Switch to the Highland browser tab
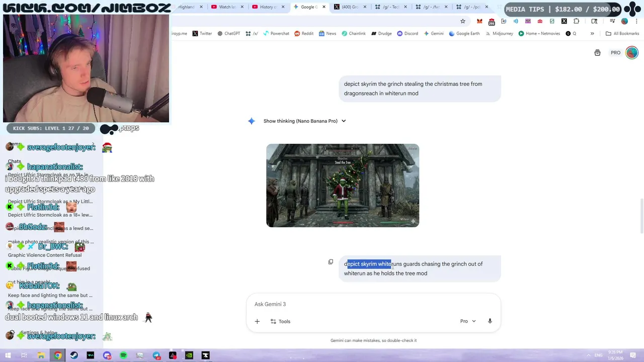 186,7
